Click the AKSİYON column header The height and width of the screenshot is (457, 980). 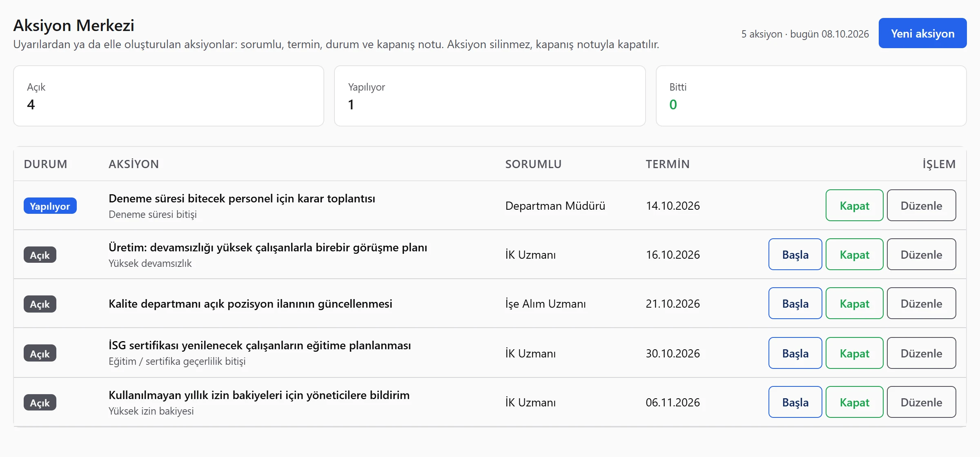(x=134, y=164)
